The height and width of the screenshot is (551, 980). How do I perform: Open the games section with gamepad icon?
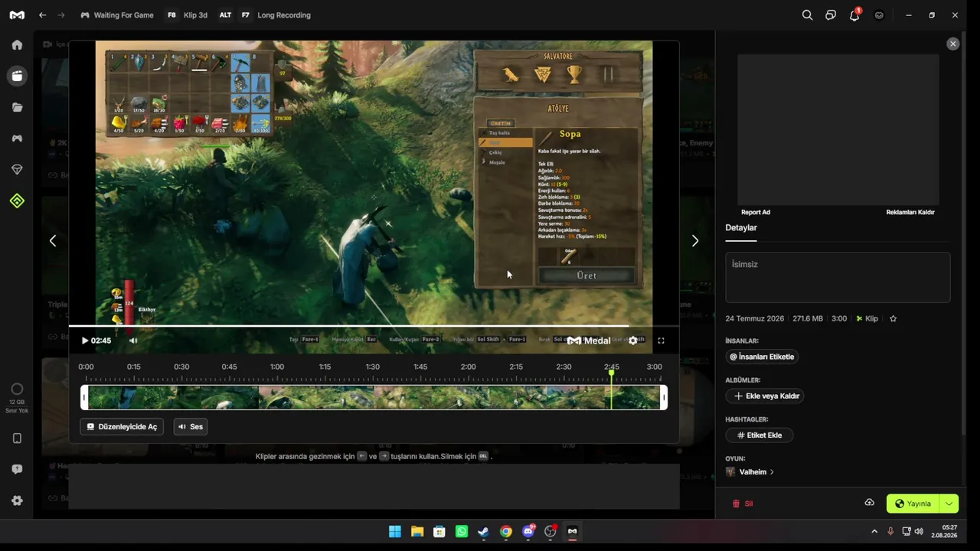coord(17,139)
